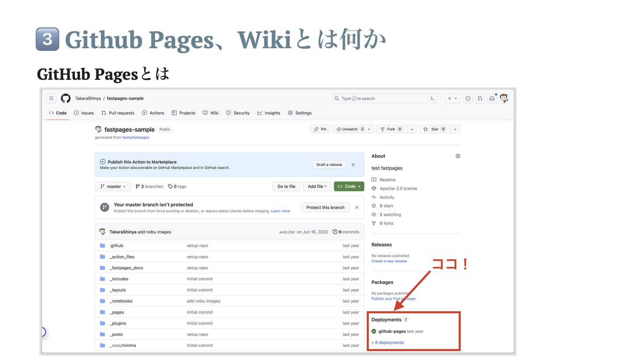This screenshot has height=363, width=644.
Task: Open the Add file dropdown
Action: 317,186
